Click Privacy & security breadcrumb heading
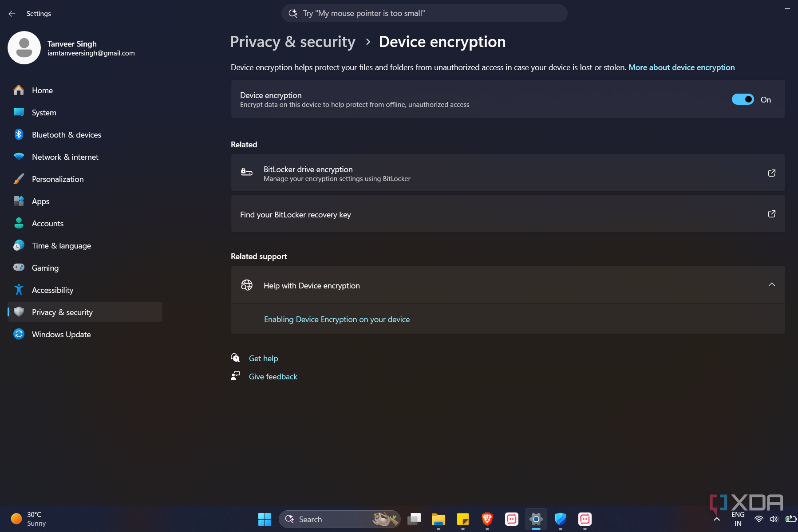 point(293,42)
